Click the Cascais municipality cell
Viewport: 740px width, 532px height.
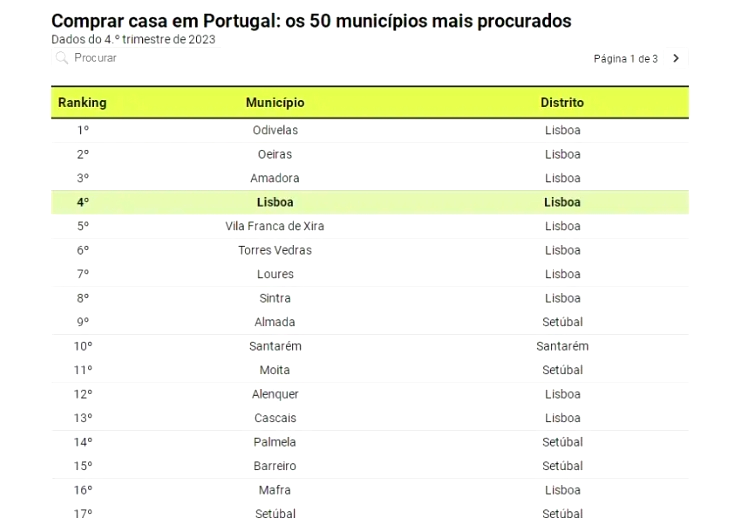point(275,418)
